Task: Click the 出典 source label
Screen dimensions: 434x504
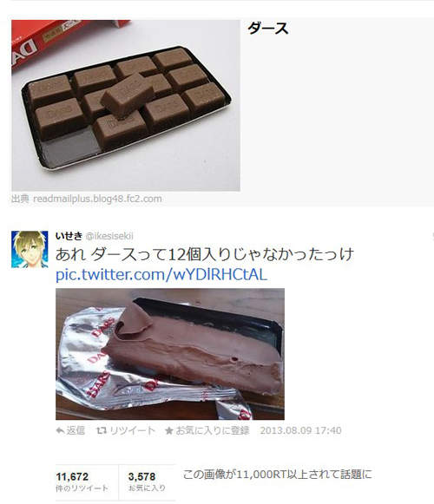Action: [x=20, y=199]
